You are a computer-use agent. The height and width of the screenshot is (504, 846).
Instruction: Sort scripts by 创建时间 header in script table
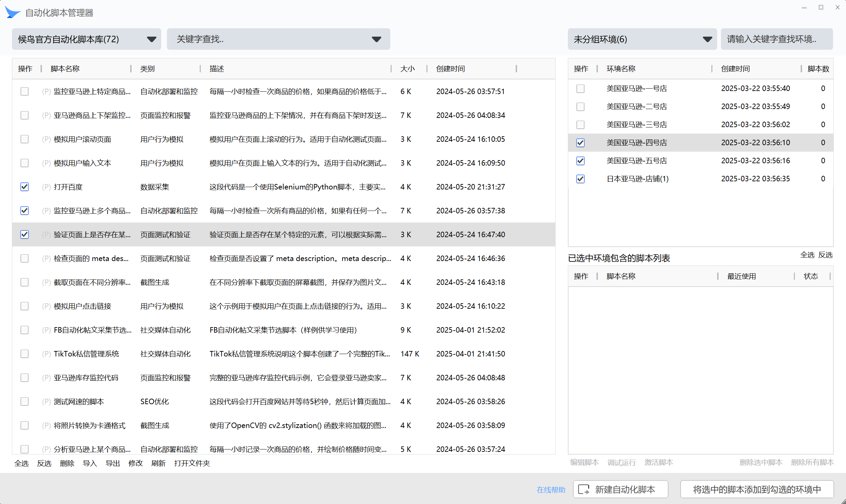tap(451, 69)
